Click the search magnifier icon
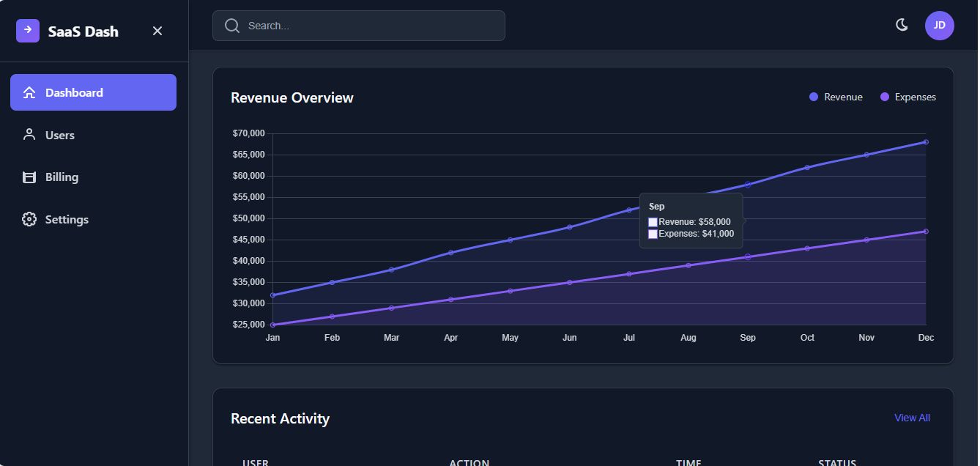The image size is (980, 466). 232,26
